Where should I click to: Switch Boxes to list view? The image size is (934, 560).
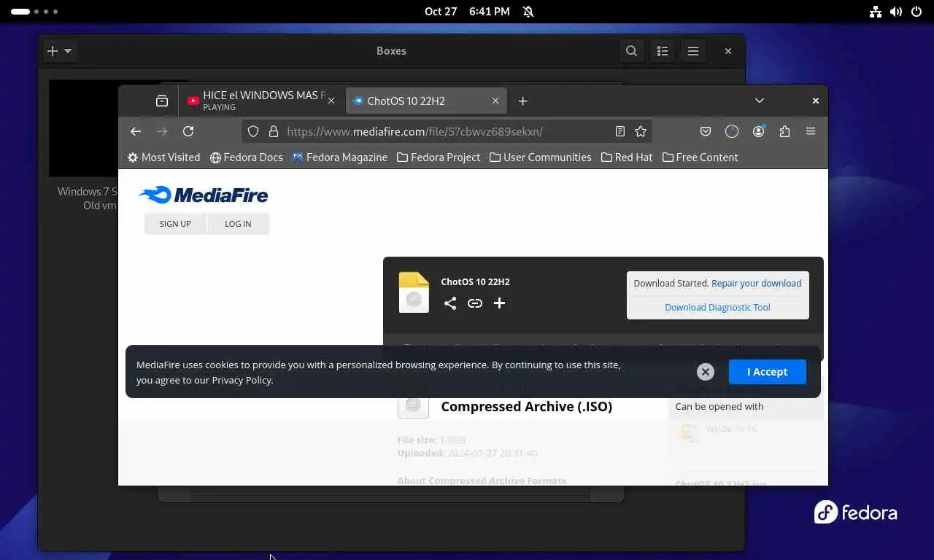click(x=663, y=51)
